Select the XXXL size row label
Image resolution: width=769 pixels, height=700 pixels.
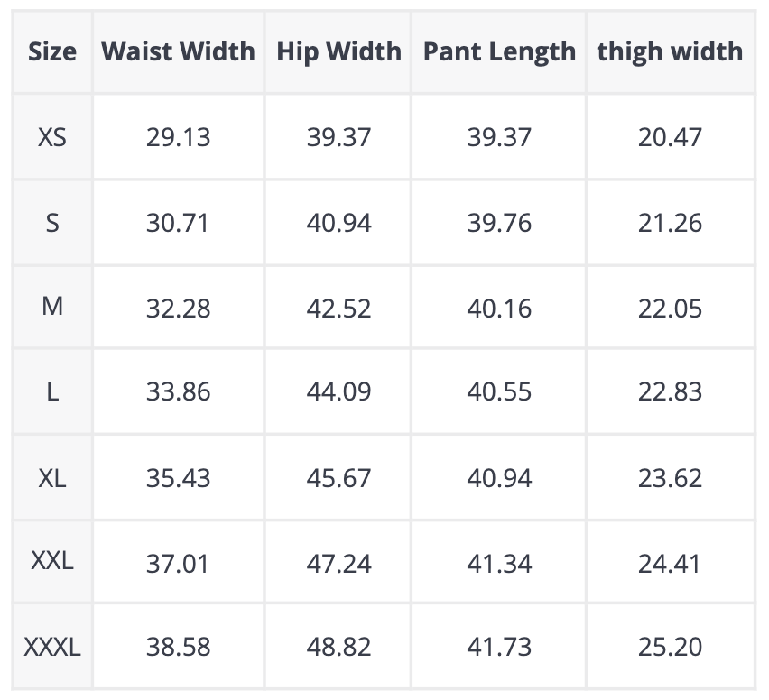click(x=52, y=647)
